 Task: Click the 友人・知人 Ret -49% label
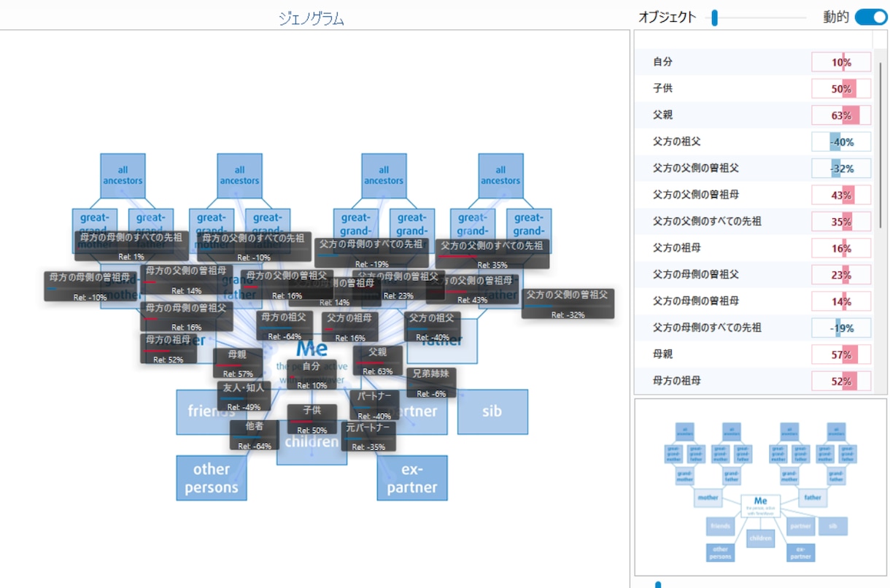[x=244, y=396]
